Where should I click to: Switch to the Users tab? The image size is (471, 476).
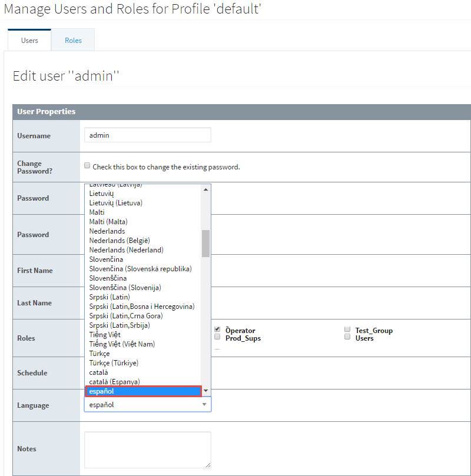click(29, 40)
